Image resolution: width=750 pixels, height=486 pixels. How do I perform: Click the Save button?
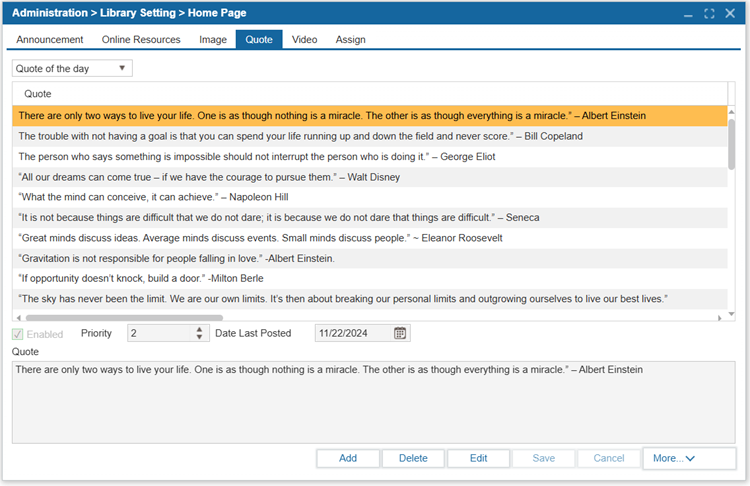tap(544, 458)
